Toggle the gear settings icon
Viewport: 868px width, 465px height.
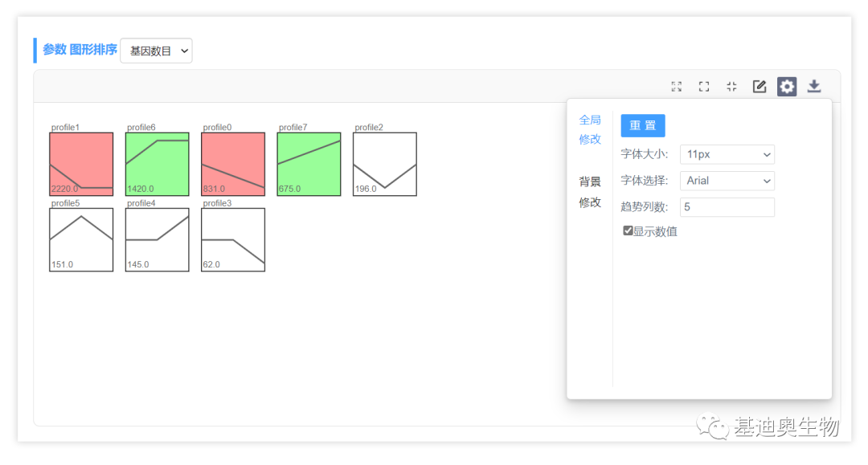tap(787, 86)
